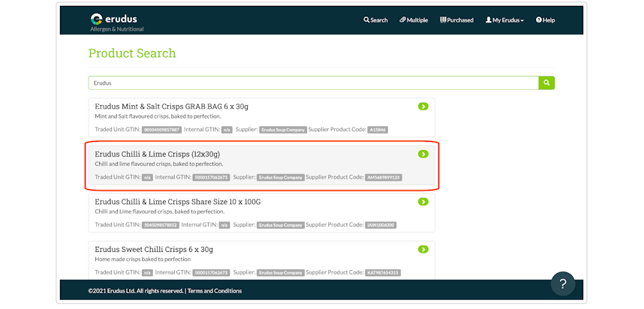Click the product search input field

click(314, 83)
